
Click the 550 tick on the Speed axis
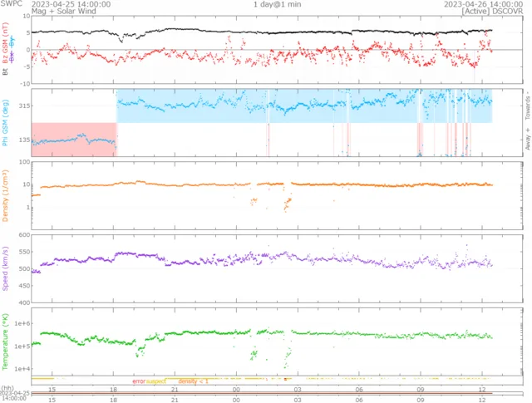(x=25, y=252)
